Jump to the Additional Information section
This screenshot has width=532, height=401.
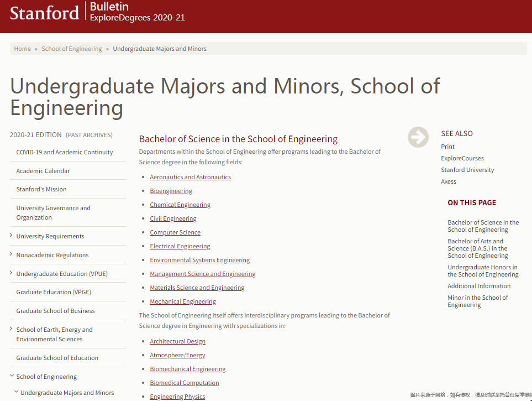(479, 286)
